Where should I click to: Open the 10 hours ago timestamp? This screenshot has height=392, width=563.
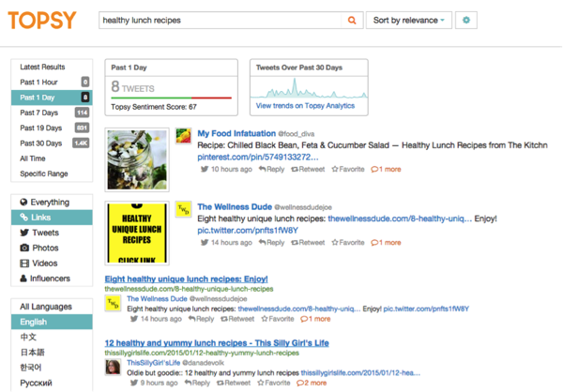[232, 169]
